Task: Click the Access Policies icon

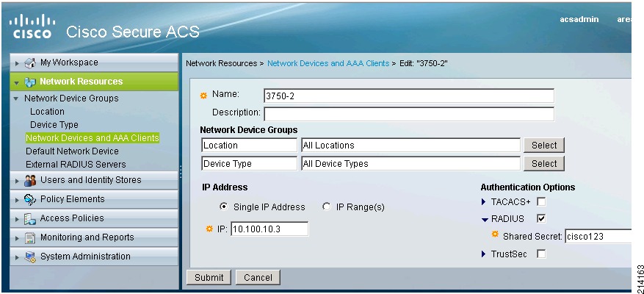Action: coord(30,219)
